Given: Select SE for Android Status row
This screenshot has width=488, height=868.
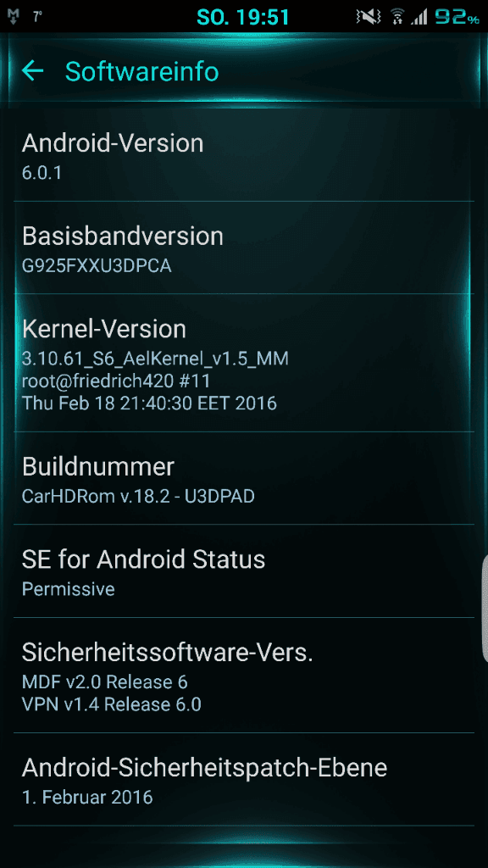Looking at the screenshot, I should 244,571.
